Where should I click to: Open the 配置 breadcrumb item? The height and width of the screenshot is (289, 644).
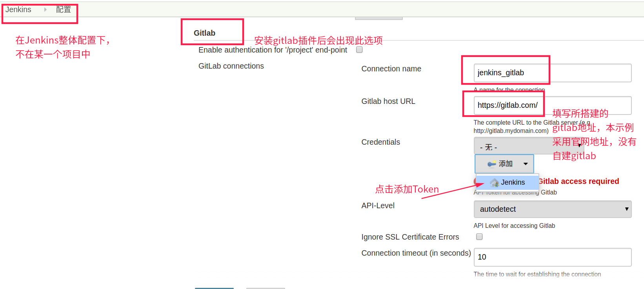click(63, 9)
